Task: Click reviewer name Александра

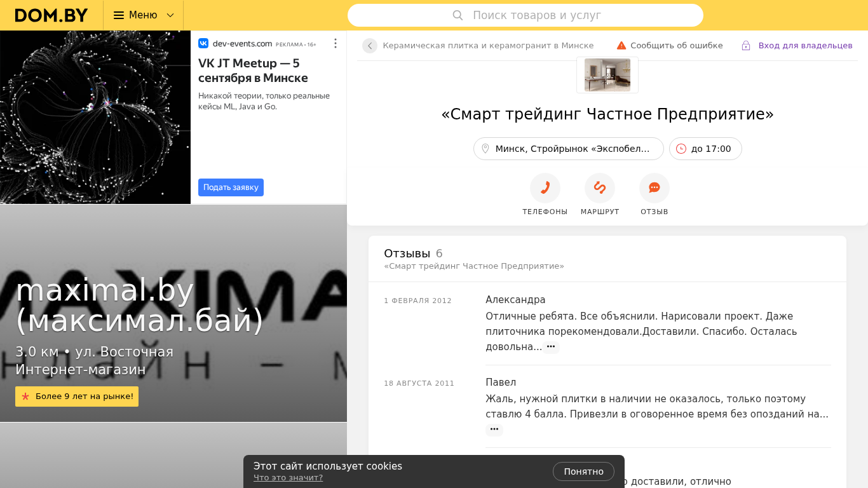Action: click(x=515, y=300)
